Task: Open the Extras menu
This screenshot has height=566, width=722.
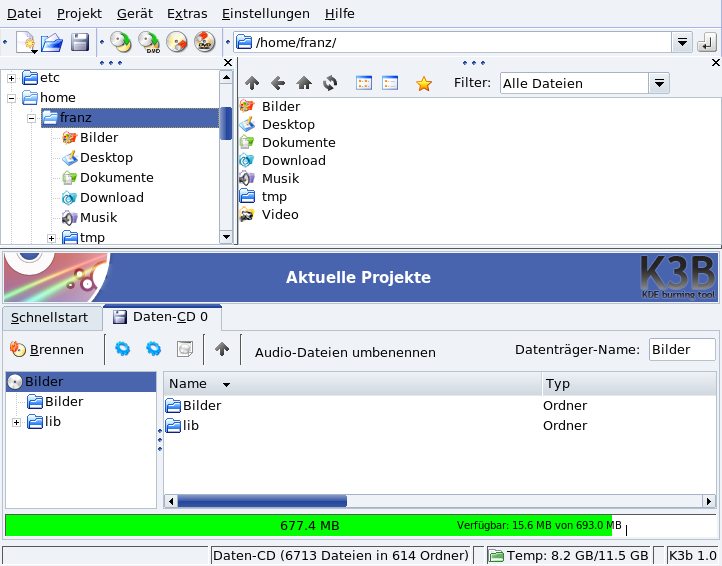Action: pos(187,14)
